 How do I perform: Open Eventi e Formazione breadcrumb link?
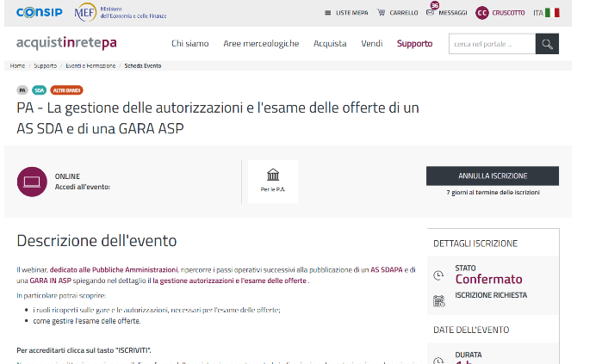pyautogui.click(x=91, y=65)
